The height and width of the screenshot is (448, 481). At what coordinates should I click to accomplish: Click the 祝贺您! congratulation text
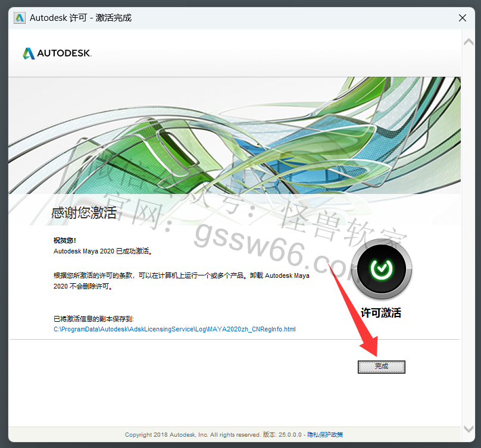pos(65,240)
